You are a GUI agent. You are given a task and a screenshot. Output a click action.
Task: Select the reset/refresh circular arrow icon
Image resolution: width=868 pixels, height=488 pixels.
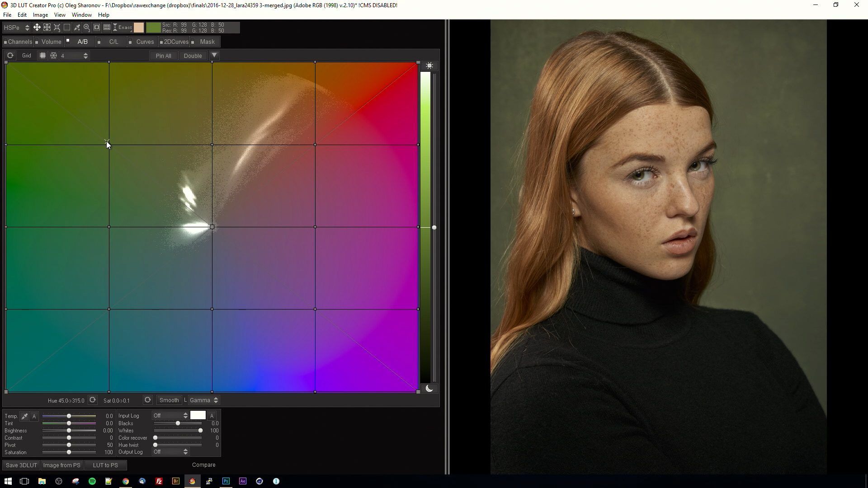10,56
